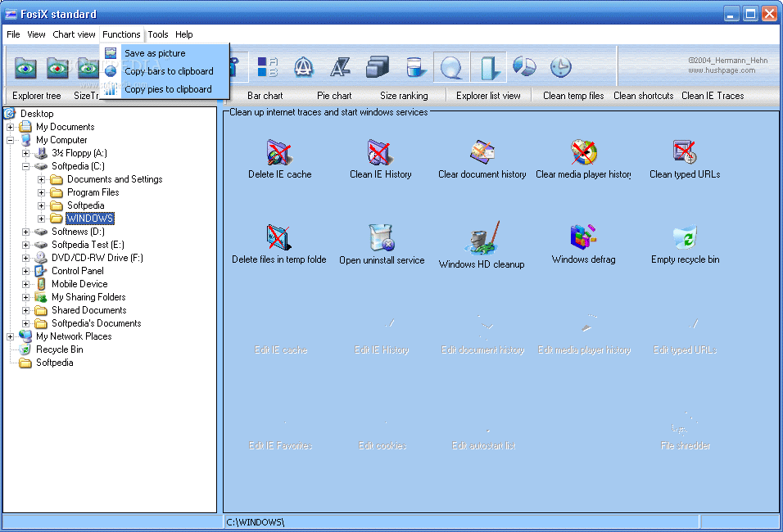Screen dimensions: 783x532
Task: Expand the Softnews (D:) drive node
Action: click(25, 232)
